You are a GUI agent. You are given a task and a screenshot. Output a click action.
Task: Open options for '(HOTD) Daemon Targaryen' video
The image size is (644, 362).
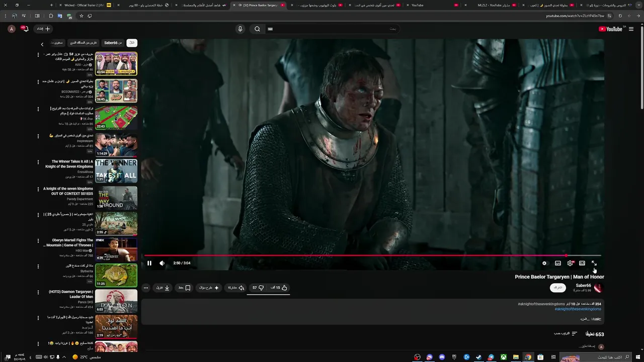click(38, 292)
